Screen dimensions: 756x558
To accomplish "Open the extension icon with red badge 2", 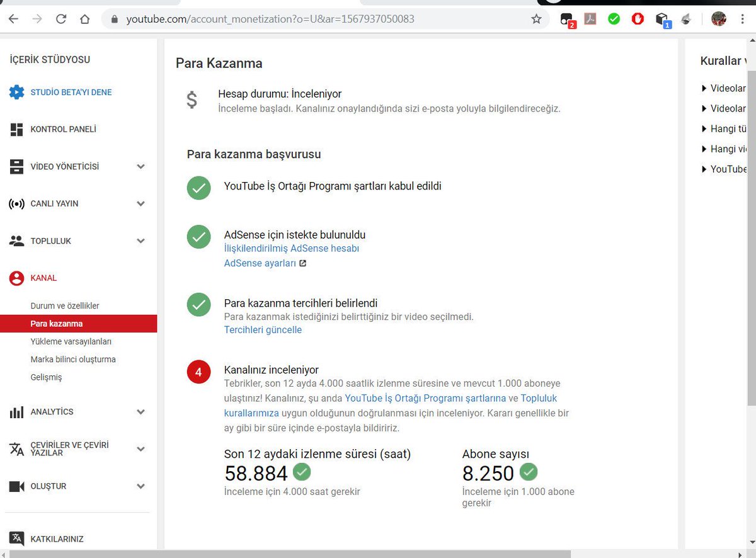I will click(x=567, y=20).
